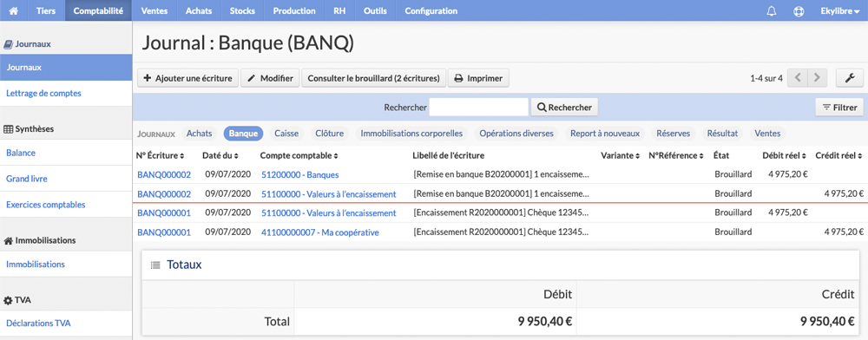
Task: Open the Tiers menu
Action: [45, 10]
